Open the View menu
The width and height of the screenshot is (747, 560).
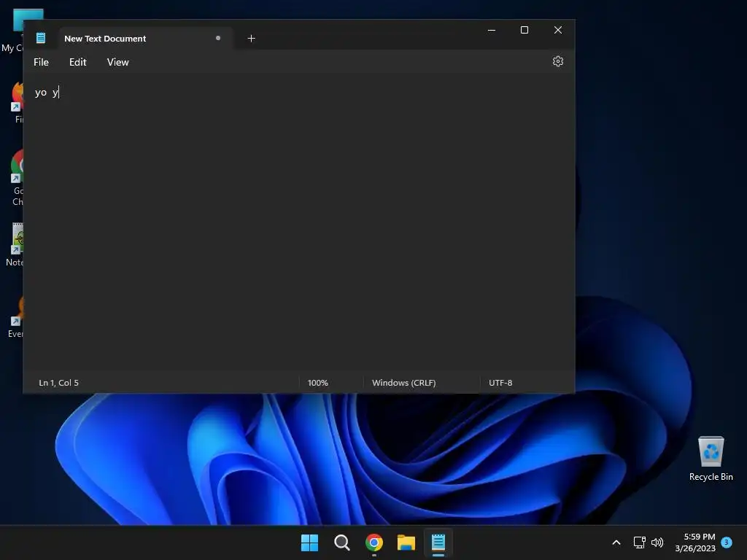tap(117, 63)
